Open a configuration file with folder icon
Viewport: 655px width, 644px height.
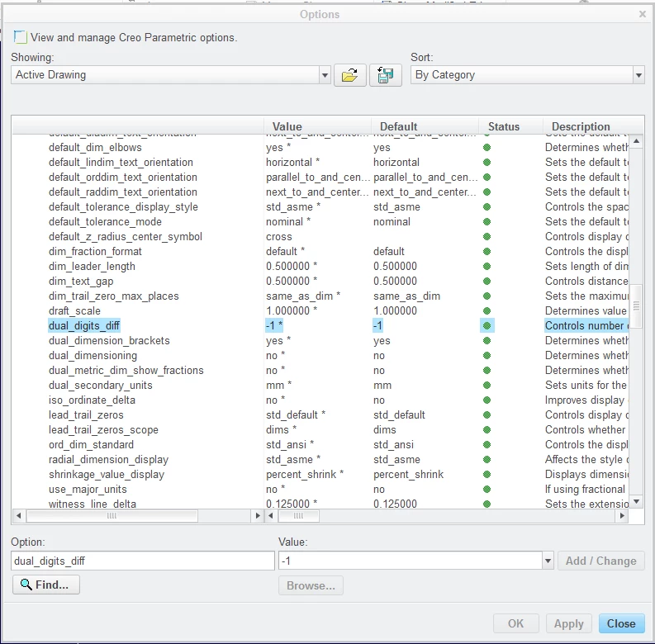349,75
